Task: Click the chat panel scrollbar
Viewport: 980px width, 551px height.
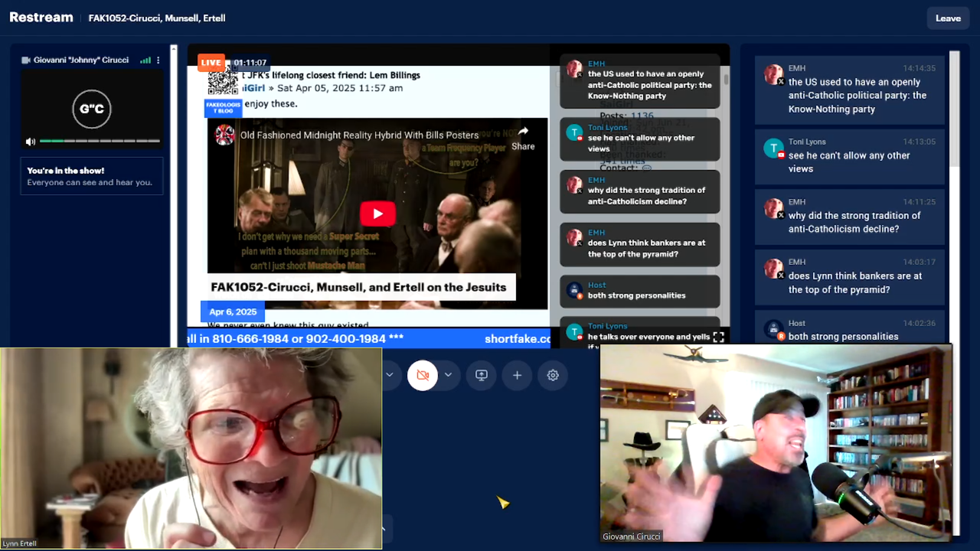Action: click(x=954, y=107)
